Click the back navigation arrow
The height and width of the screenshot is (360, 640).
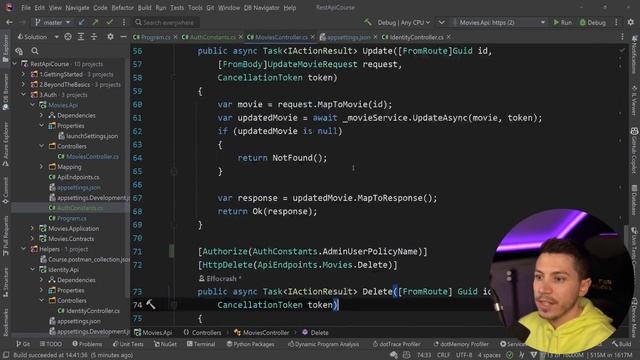tap(9, 22)
